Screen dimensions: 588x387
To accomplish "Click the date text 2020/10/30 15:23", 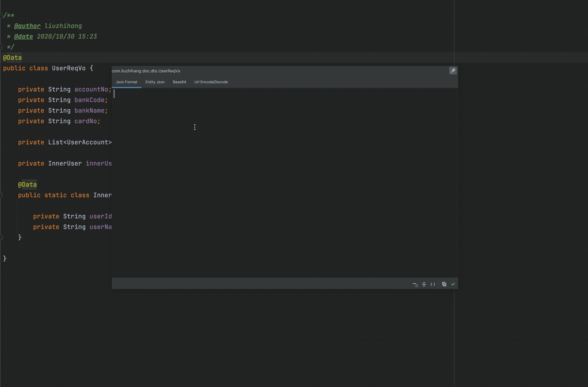I will click(x=67, y=37).
